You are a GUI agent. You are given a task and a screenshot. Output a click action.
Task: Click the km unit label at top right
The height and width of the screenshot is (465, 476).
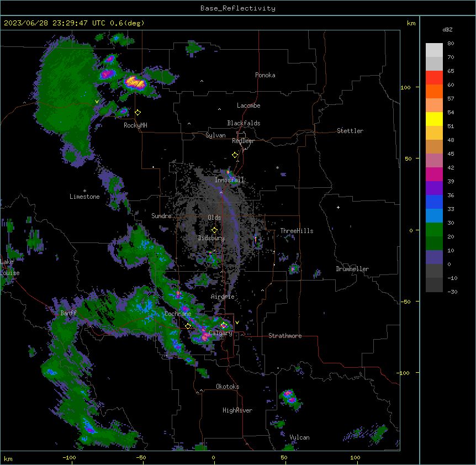[x=411, y=23]
